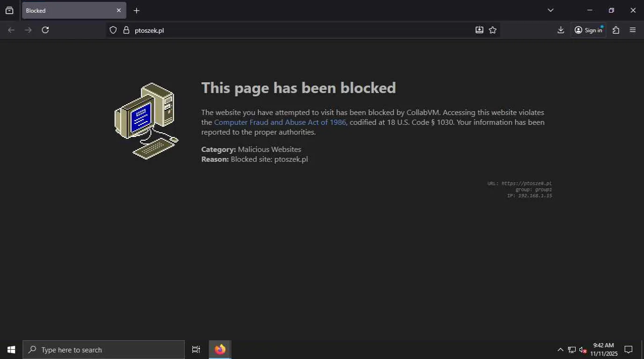Click the retro computer illustration
The image size is (644, 359).
[x=146, y=121]
